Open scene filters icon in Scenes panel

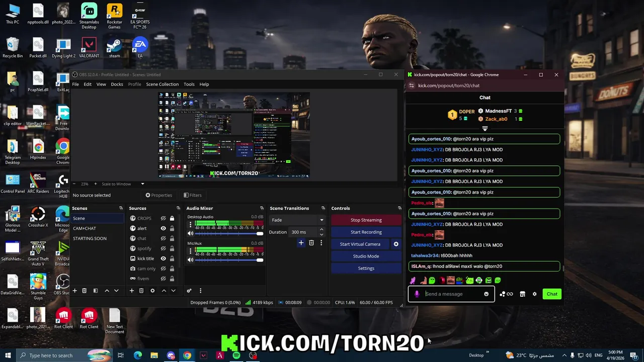95,291
